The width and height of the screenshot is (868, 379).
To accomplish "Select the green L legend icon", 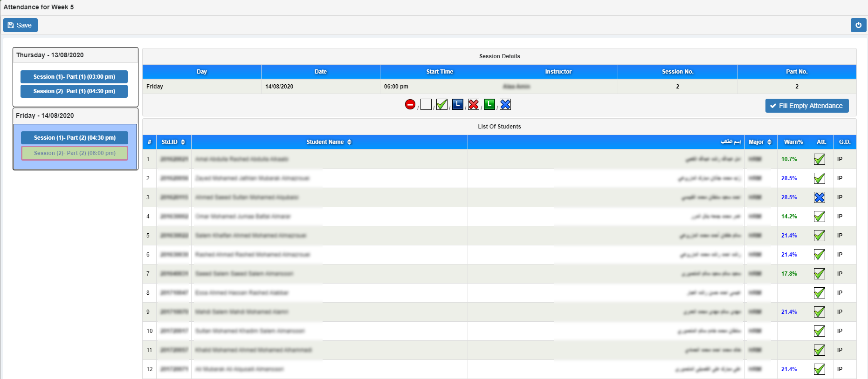I will click(489, 104).
